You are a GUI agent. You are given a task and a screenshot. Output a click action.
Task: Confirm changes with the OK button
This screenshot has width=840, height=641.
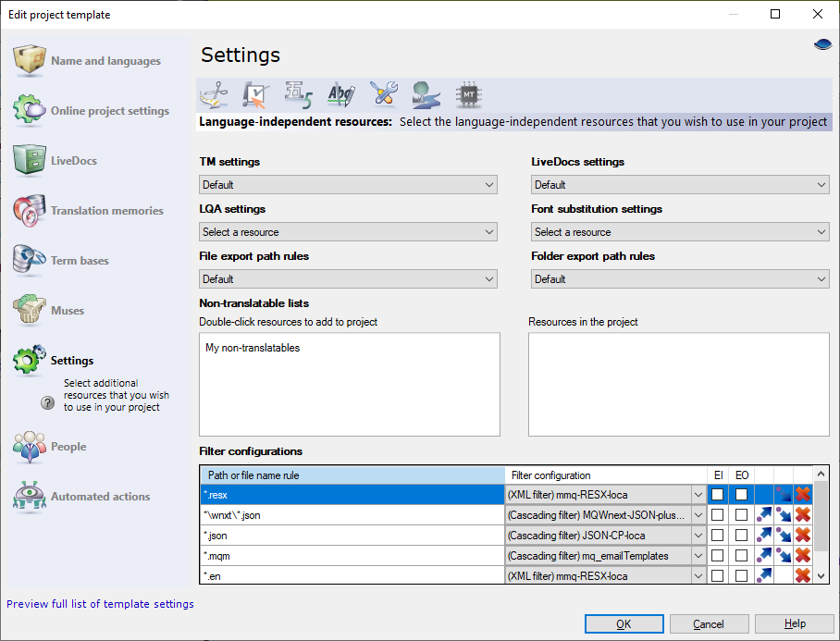tap(624, 623)
